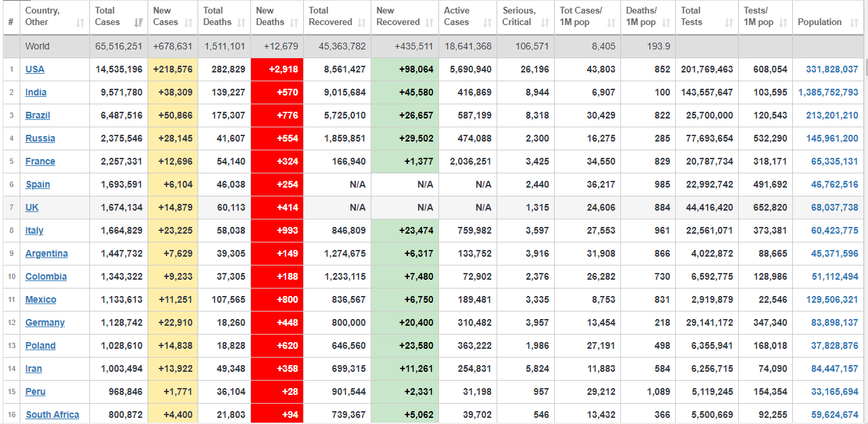Open South Africa population link 59,624,674
This screenshot has width=868, height=424.
point(835,415)
